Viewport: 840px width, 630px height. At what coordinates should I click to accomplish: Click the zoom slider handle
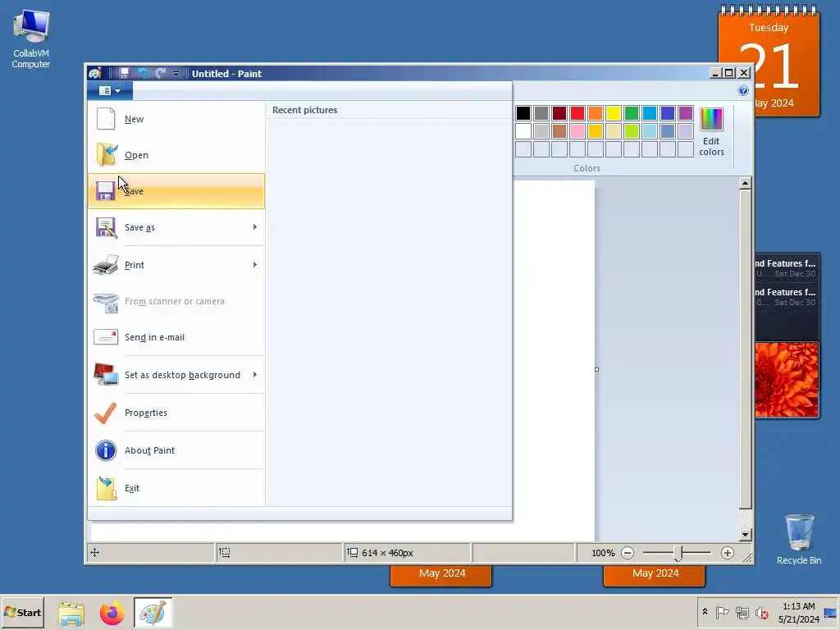tap(678, 553)
